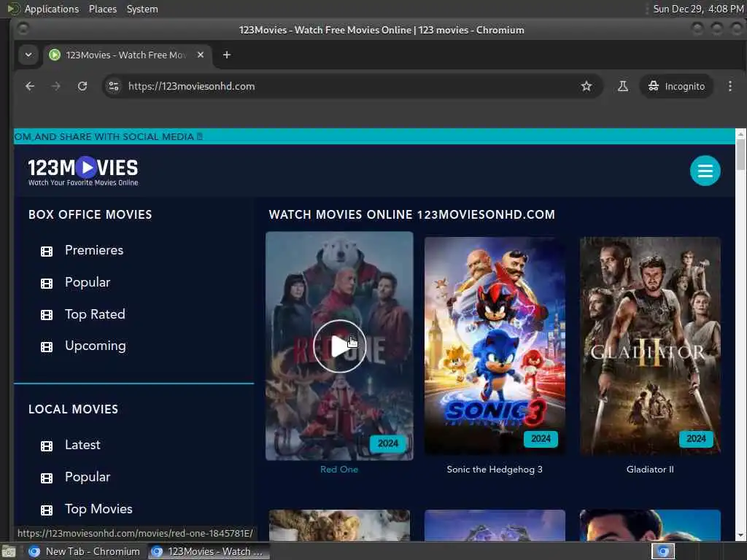Click film icon next to Top Rated

click(x=47, y=315)
